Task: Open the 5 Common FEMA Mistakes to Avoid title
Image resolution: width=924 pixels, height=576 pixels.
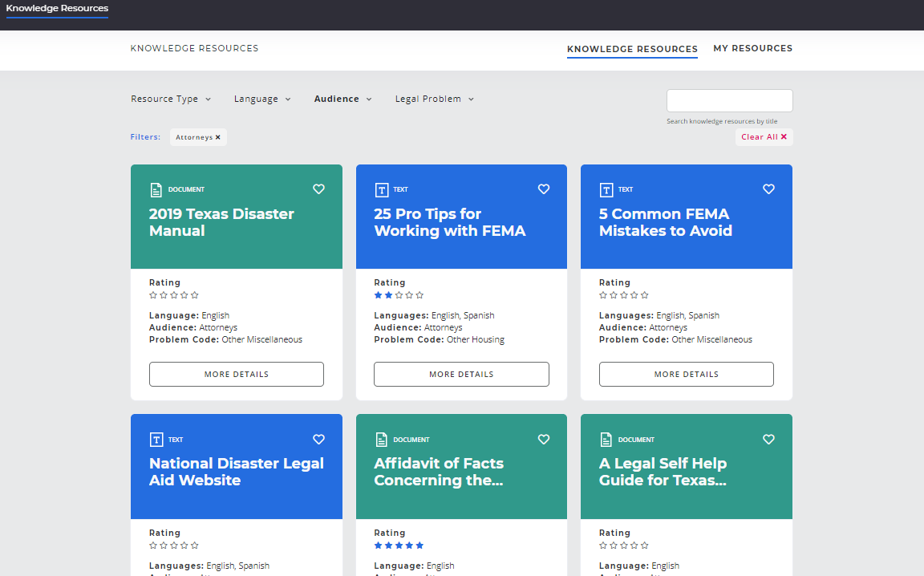Action: [666, 222]
